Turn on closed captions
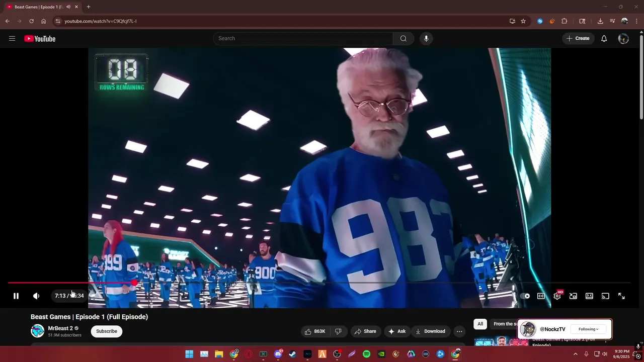This screenshot has width=644, height=362. coord(541,296)
